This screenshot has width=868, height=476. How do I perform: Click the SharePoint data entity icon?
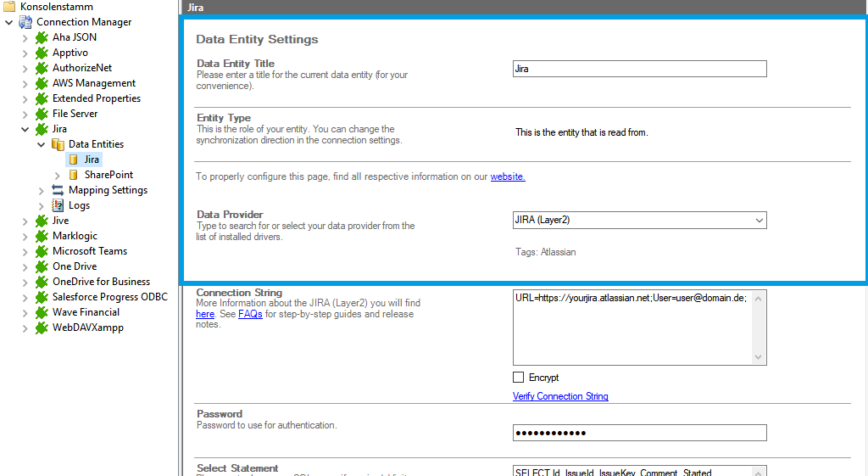click(74, 175)
